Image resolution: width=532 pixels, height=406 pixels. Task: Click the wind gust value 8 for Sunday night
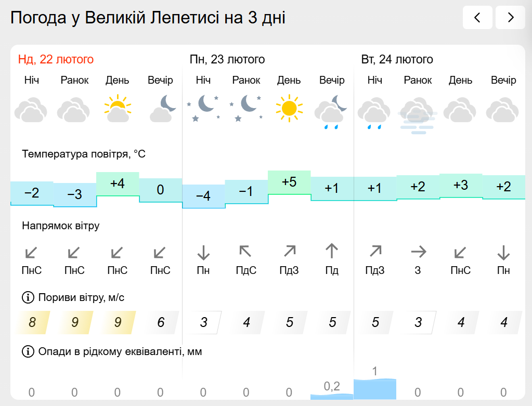(x=32, y=322)
